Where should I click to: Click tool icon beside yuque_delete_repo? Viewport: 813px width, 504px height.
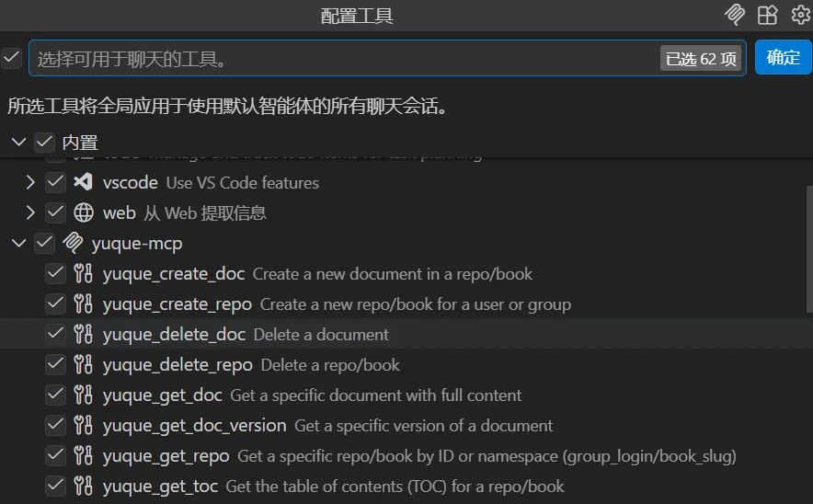point(83,364)
